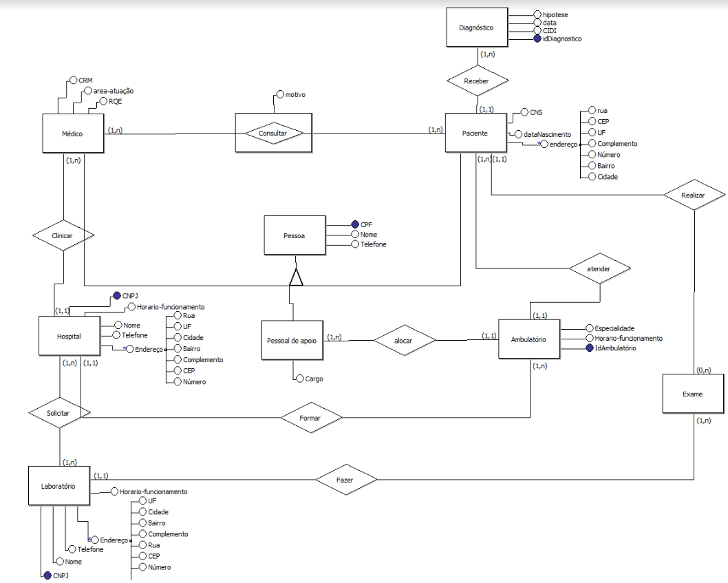Select the idDiagnostico key attribute icon

click(x=537, y=39)
